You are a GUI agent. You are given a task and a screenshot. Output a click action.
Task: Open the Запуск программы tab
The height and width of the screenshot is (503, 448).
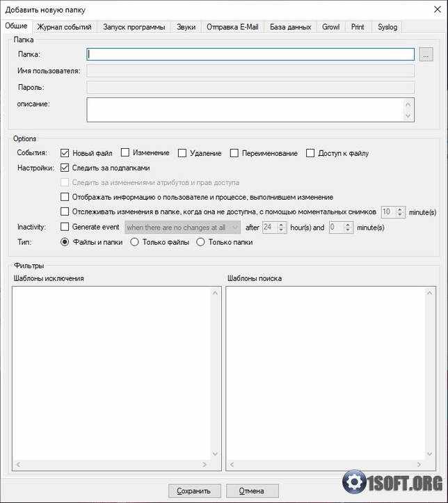tap(134, 27)
